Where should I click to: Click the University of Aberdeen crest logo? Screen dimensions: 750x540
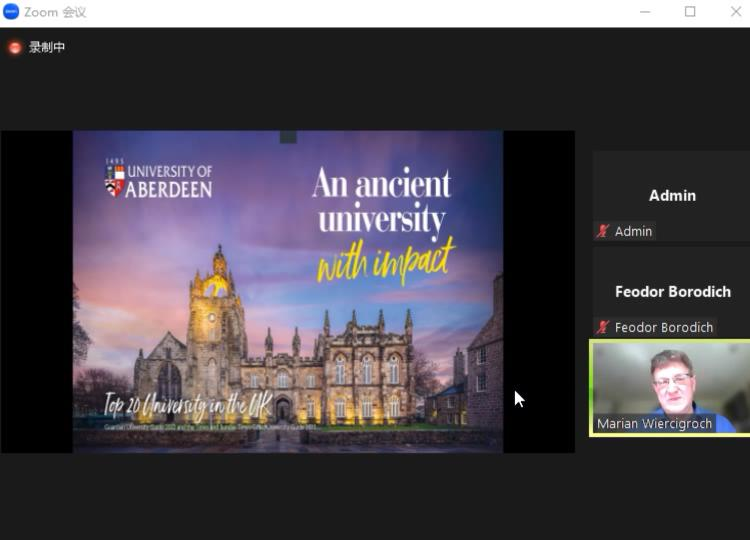coord(115,181)
